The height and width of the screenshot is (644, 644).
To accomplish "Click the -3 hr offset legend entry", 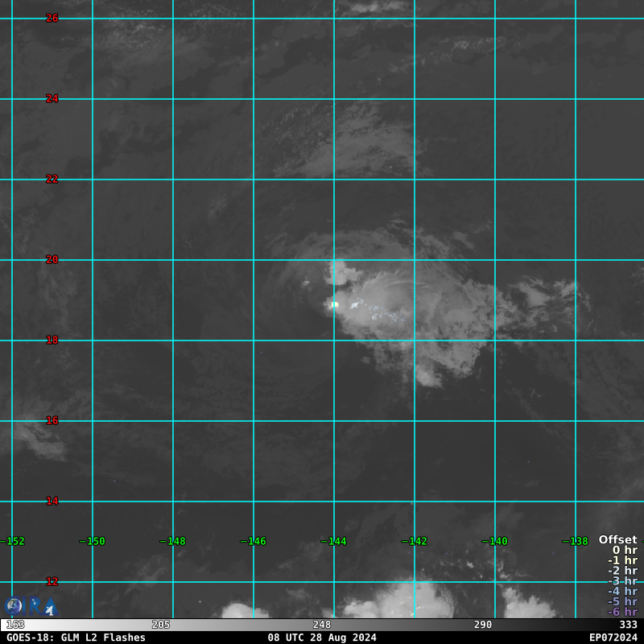I will 621,581.
